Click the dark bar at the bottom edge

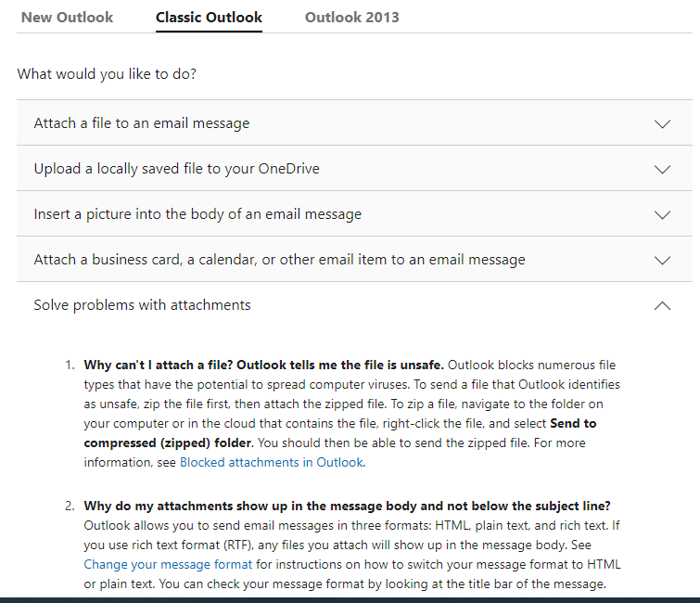350,599
